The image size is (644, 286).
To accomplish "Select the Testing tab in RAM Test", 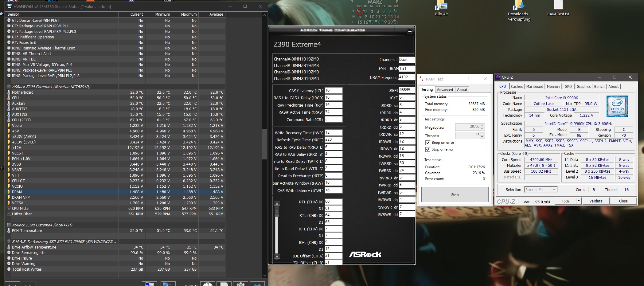I will [427, 89].
